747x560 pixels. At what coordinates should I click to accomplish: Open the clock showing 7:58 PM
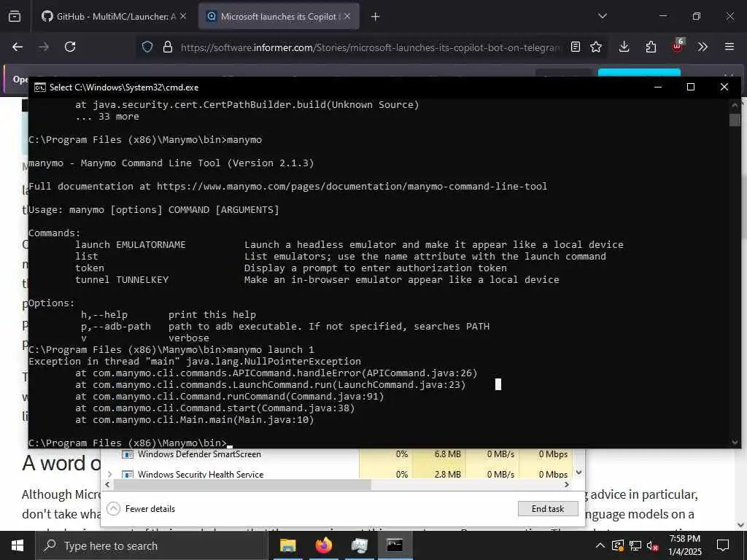click(685, 545)
